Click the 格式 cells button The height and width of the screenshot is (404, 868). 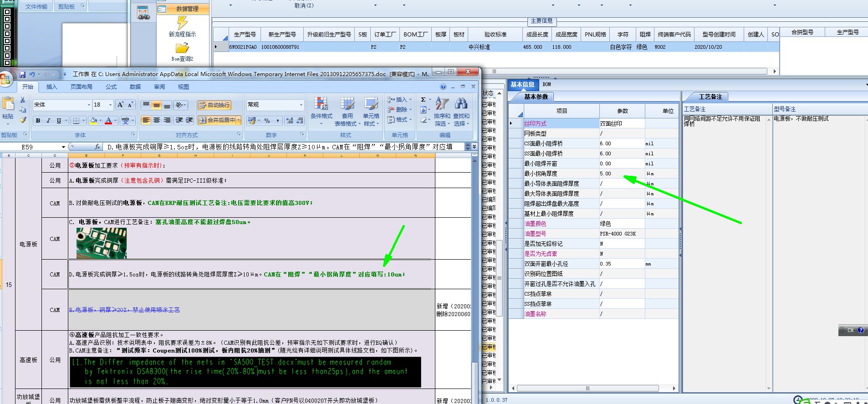pyautogui.click(x=399, y=120)
